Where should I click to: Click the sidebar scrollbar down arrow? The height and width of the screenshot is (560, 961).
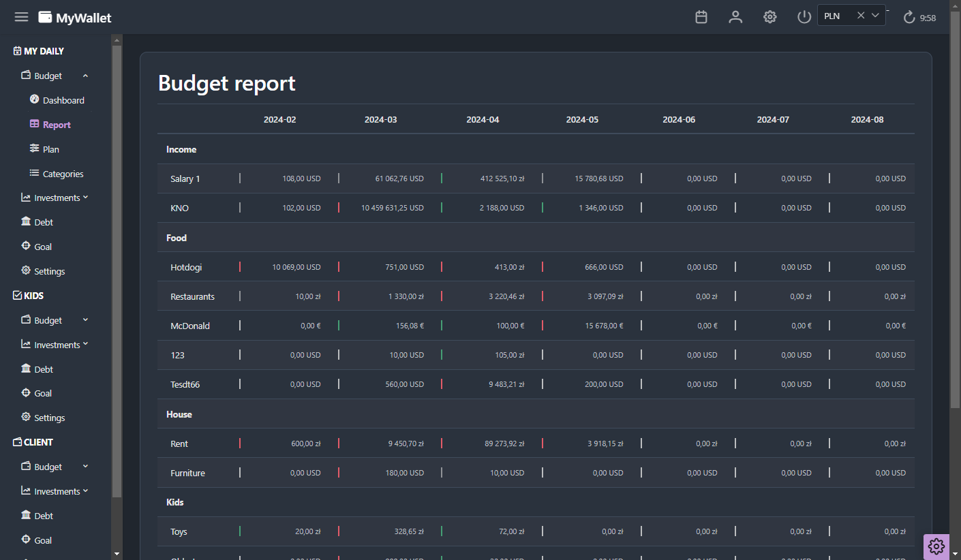(117, 554)
